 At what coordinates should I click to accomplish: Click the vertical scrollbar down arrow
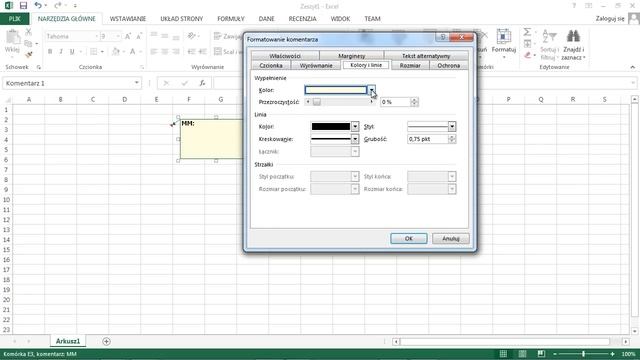click(x=634, y=331)
